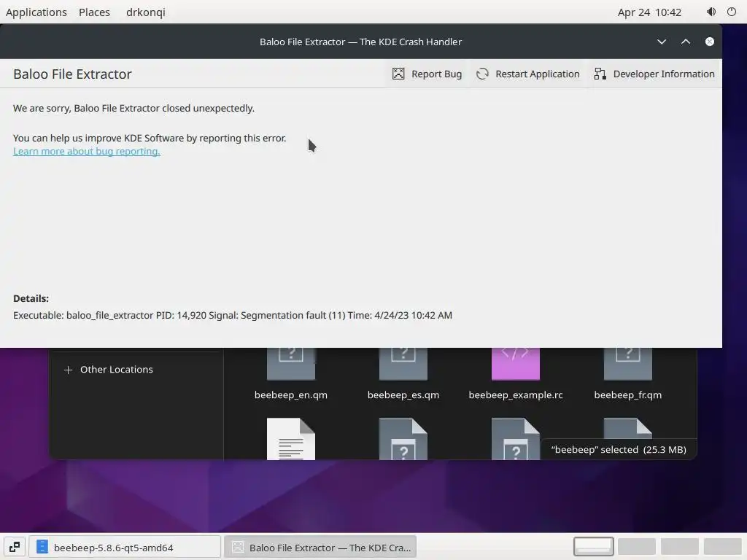
Task: Click the Executable details line
Action: click(233, 315)
